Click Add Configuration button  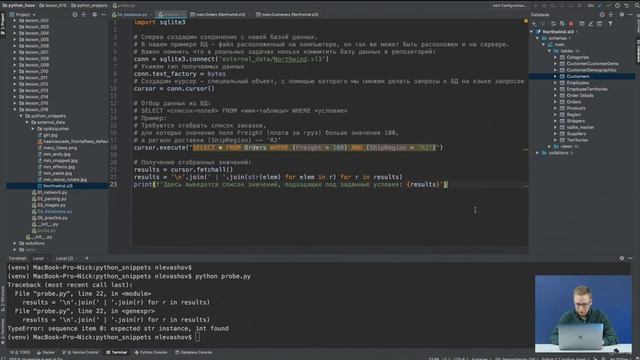(x=509, y=5)
